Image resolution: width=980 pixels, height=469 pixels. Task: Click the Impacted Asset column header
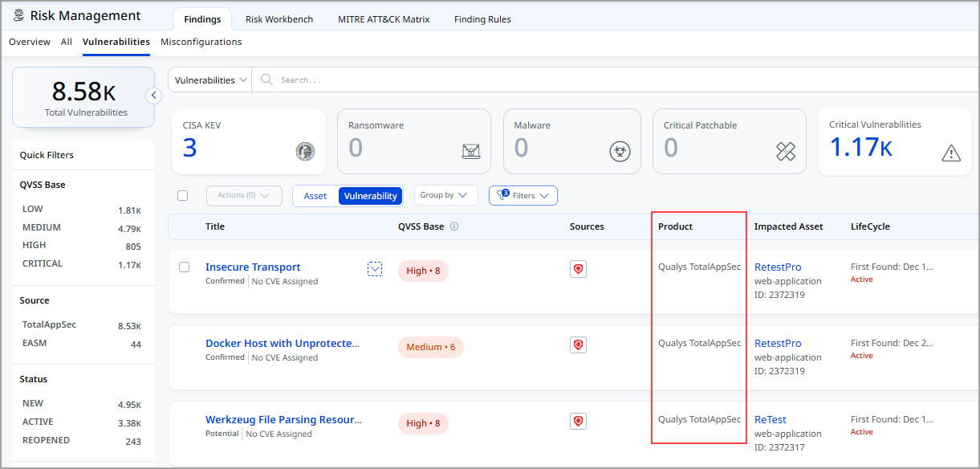[788, 226]
